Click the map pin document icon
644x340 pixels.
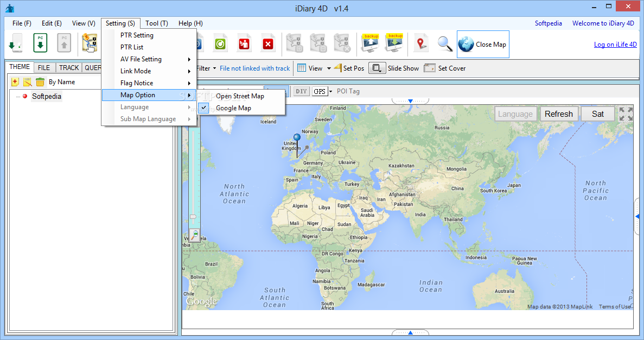(421, 43)
